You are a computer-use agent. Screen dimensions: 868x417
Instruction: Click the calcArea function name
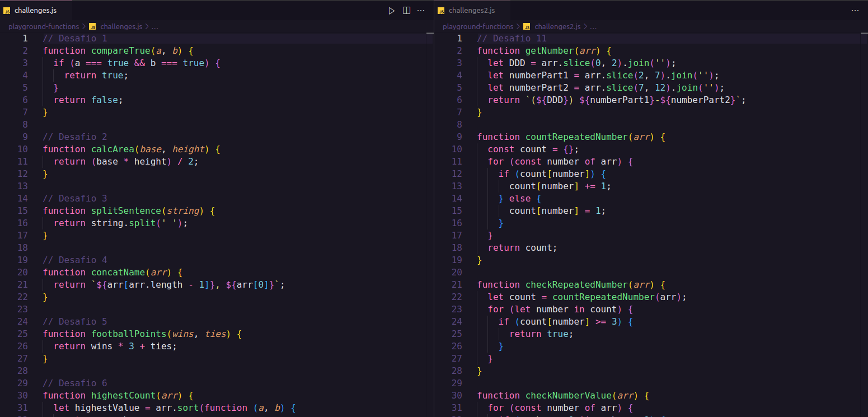112,149
